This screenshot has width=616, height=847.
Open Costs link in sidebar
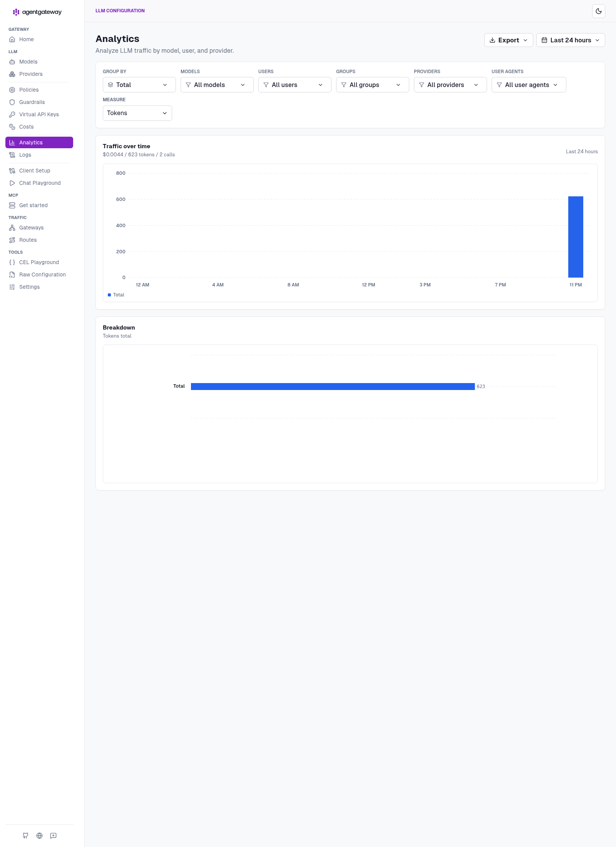tap(39, 127)
